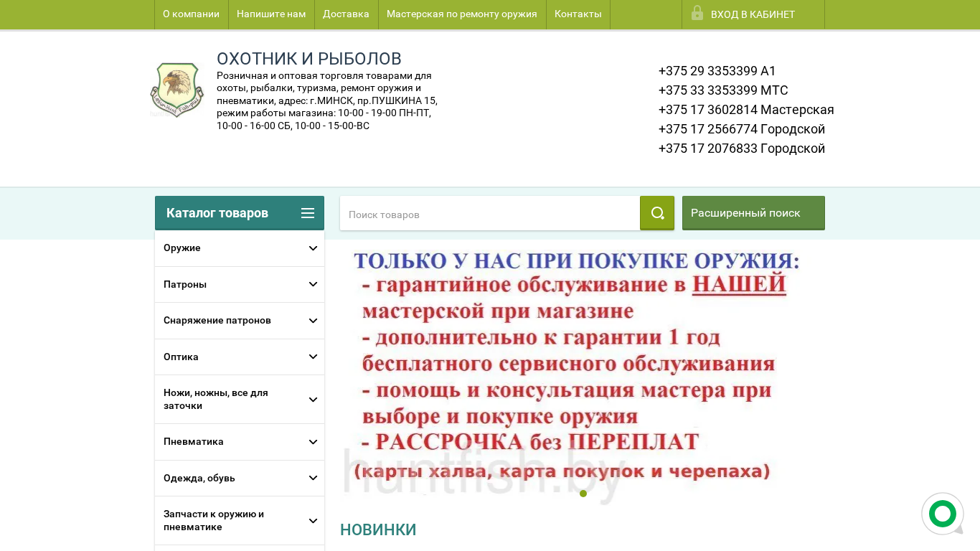Click the magnifier search button

657,213
